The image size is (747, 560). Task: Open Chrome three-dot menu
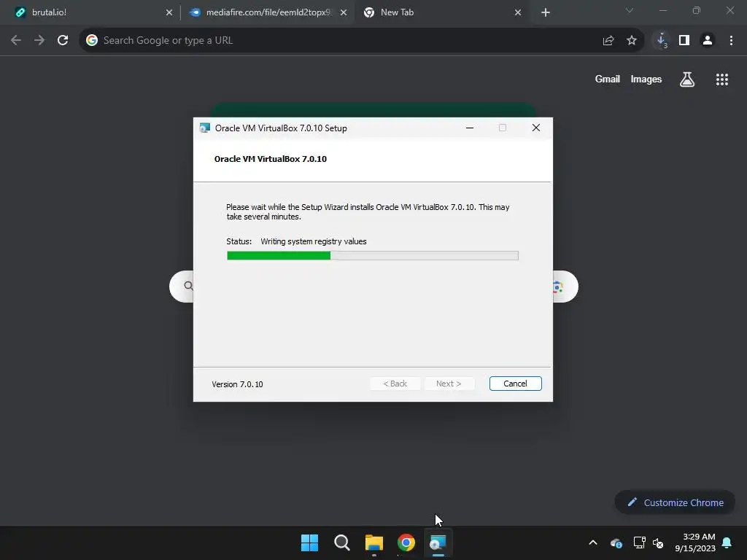coord(731,41)
